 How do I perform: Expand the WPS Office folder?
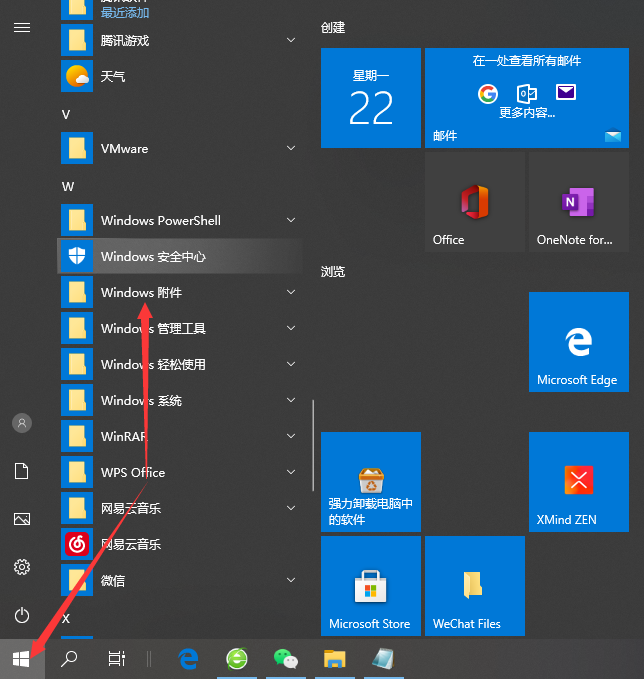point(291,472)
